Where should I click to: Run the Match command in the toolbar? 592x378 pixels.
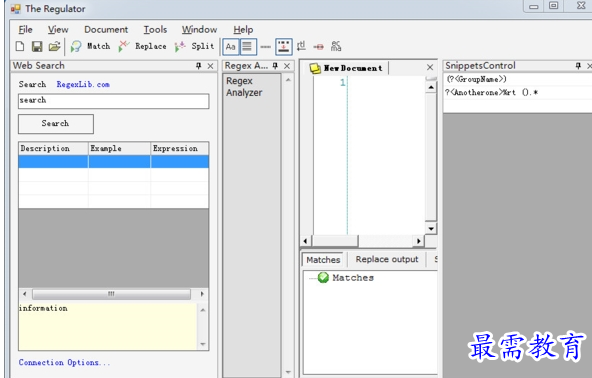pos(91,46)
